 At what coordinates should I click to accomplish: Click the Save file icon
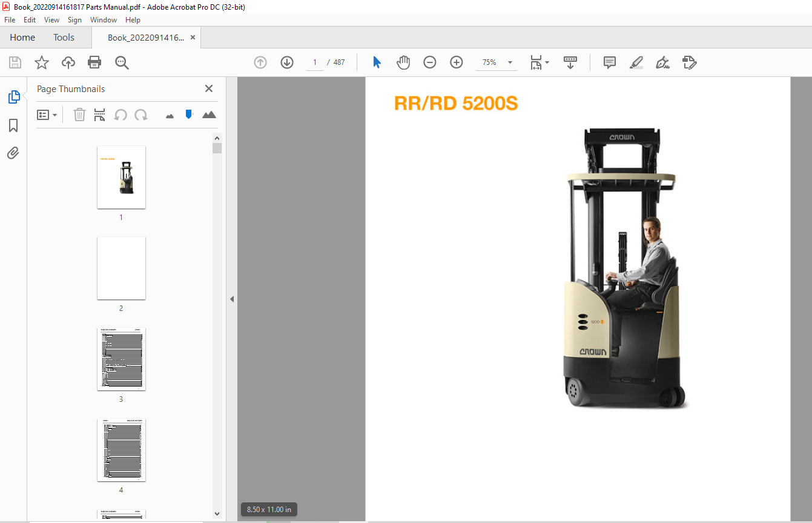tap(15, 62)
